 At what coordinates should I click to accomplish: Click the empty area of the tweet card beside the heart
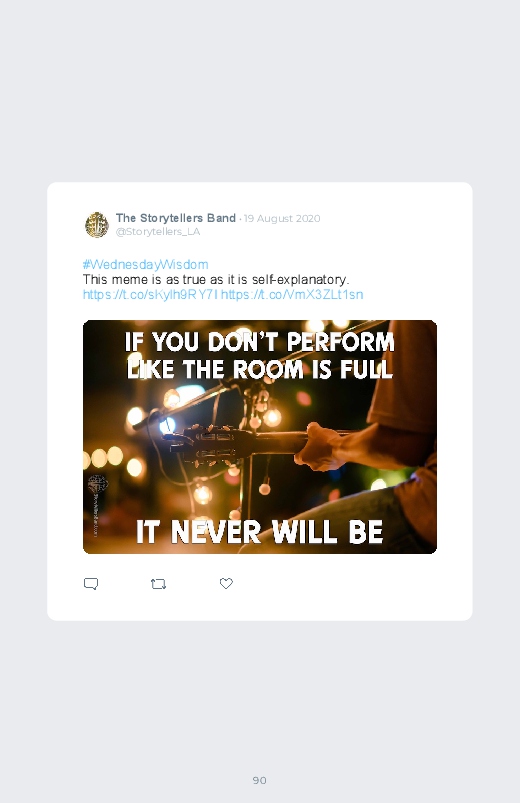(x=348, y=584)
